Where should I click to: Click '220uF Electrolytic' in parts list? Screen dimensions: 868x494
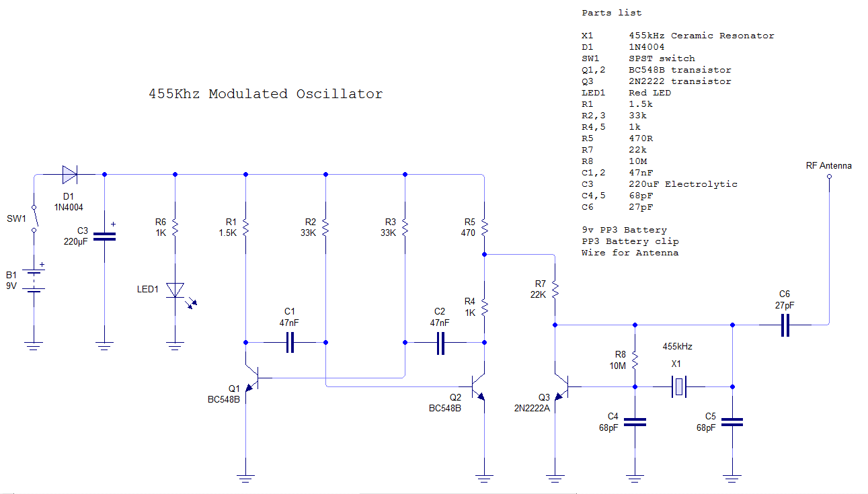tap(683, 184)
